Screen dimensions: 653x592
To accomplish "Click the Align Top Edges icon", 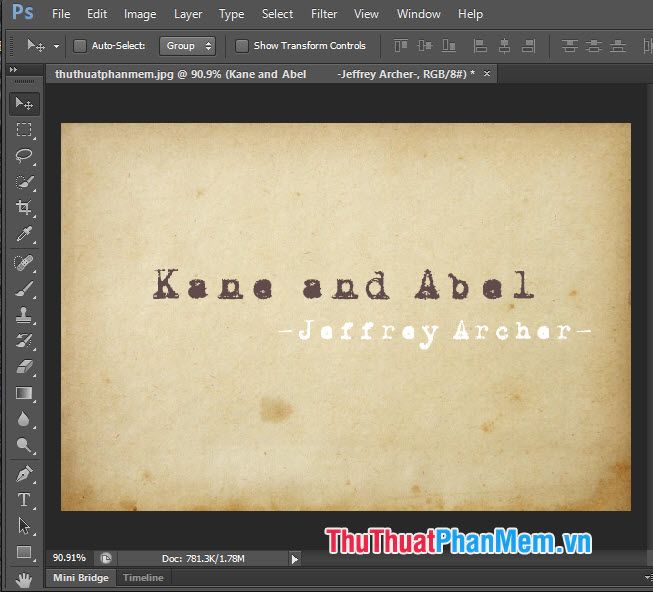I will 401,45.
